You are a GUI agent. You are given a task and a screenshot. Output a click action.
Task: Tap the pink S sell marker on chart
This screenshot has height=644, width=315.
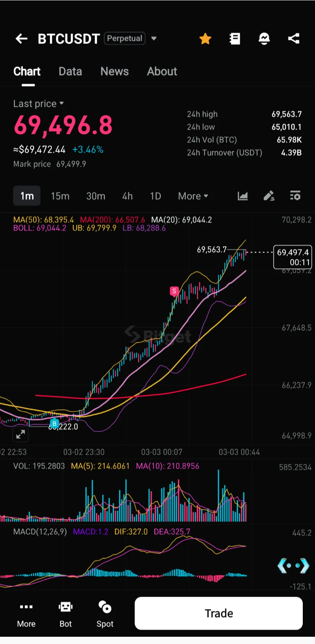click(174, 291)
